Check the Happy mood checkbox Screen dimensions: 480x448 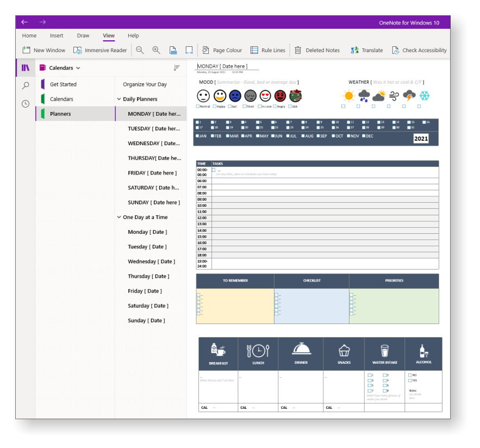214,106
